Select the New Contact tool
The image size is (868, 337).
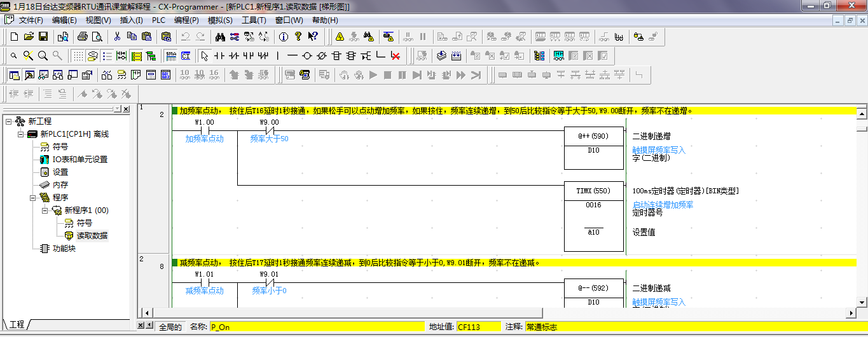[220, 55]
